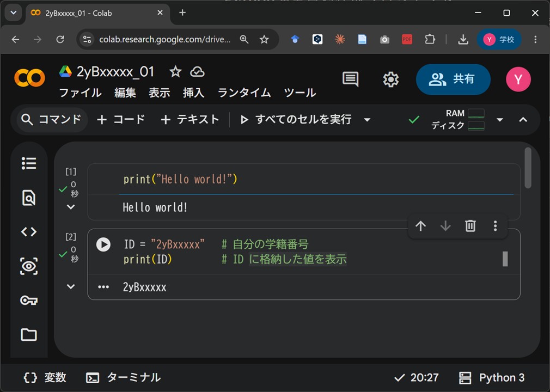Open the data inspector eye icon in sidebar

[x=29, y=266]
